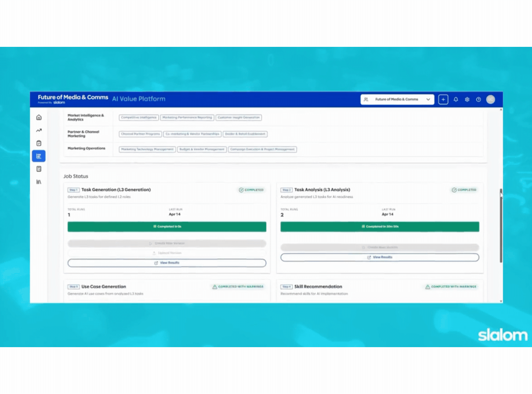Click the AI Value Platform header title
This screenshot has width=532, height=394.
pyautogui.click(x=139, y=99)
